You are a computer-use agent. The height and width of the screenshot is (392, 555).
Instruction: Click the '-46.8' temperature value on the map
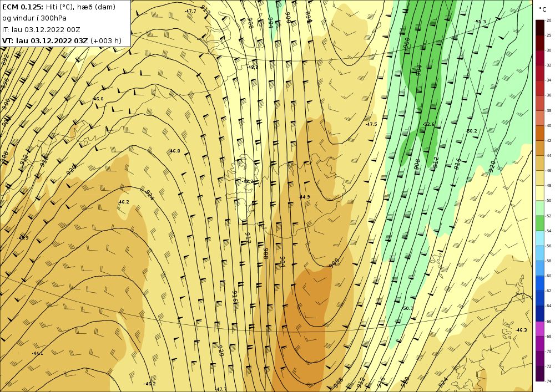174,151
